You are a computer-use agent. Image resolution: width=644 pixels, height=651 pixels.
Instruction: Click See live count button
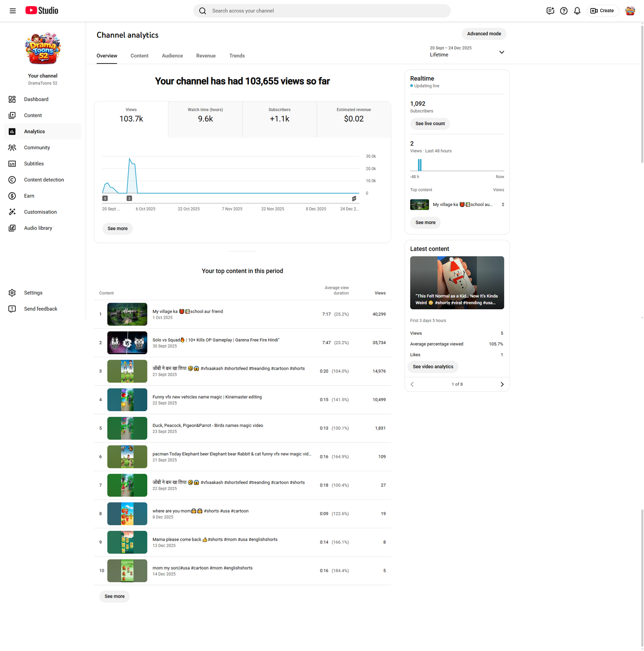click(x=430, y=124)
